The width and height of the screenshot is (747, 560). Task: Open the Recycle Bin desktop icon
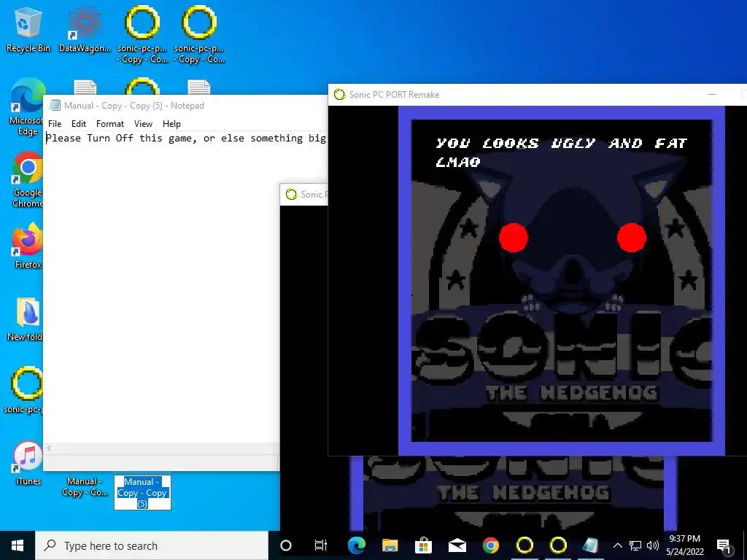pos(28,29)
